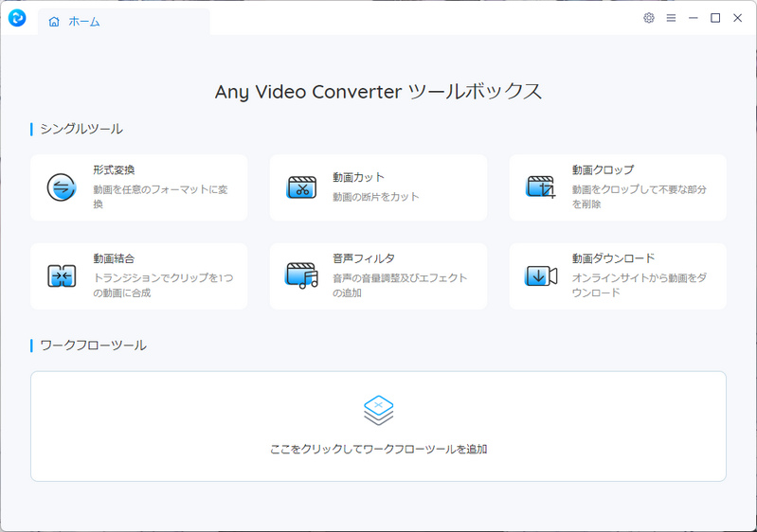Select the 動画ダウンロード tool title
The height and width of the screenshot is (532, 757).
[614, 258]
